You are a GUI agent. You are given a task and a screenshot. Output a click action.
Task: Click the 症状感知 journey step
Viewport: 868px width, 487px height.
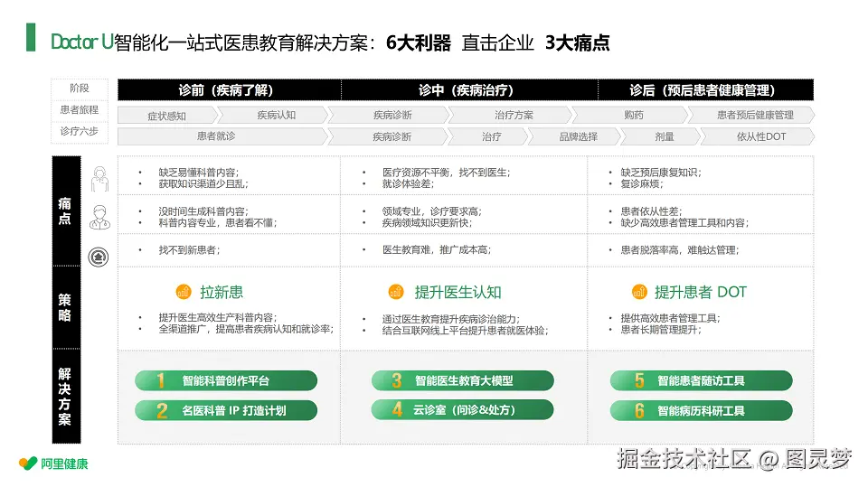click(x=166, y=115)
